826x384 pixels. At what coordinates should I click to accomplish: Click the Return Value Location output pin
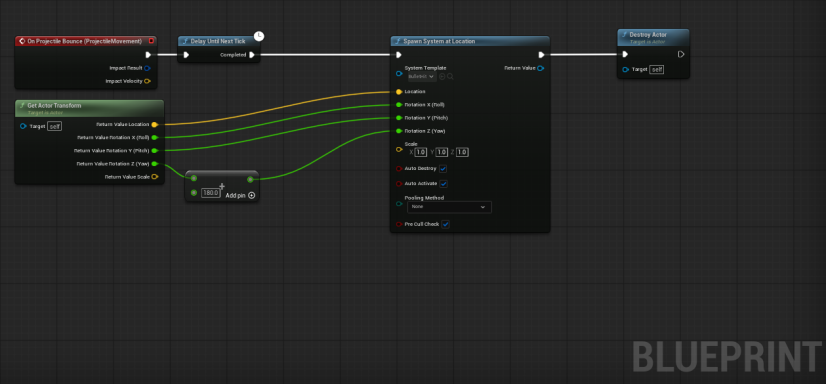tap(154, 125)
